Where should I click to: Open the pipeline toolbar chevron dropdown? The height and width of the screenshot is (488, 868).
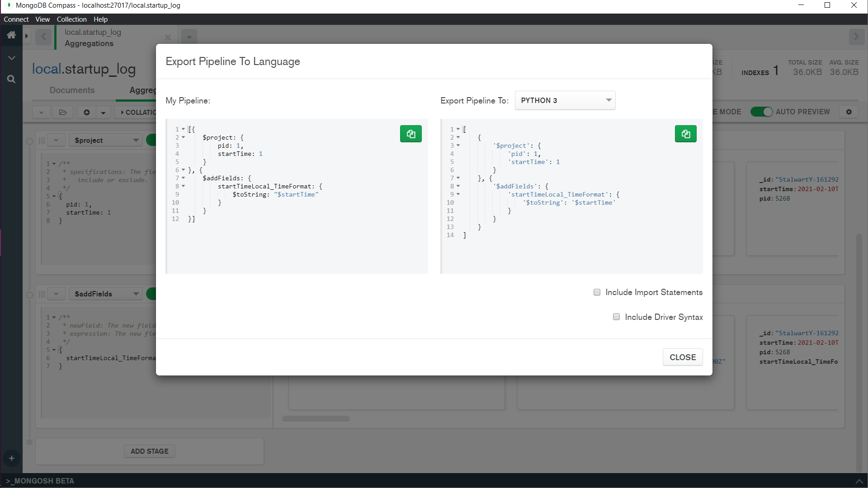[x=41, y=112]
